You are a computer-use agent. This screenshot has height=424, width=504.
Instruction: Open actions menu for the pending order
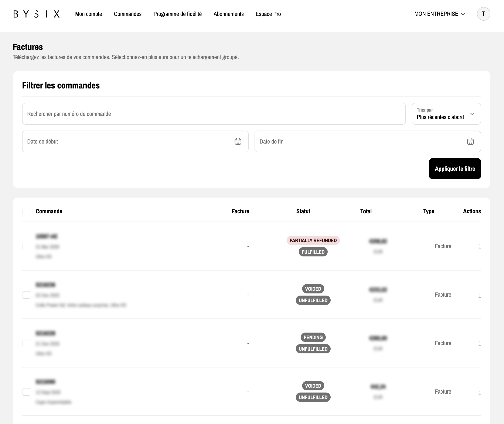coord(480,343)
